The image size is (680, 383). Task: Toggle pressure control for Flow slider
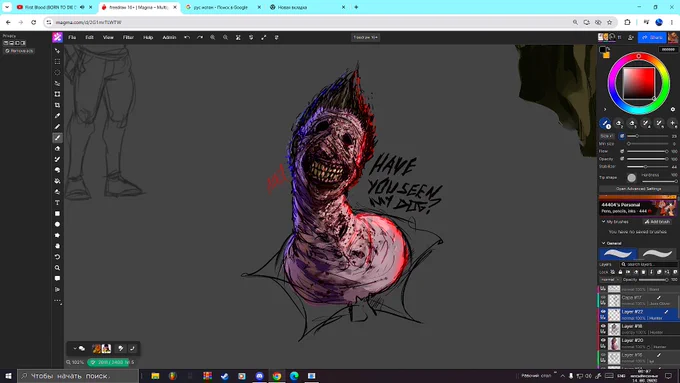click(622, 151)
